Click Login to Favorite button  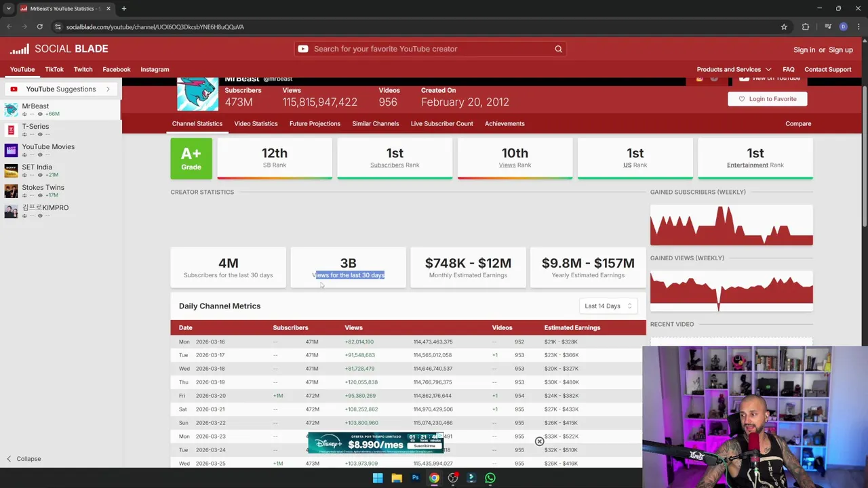coord(768,99)
